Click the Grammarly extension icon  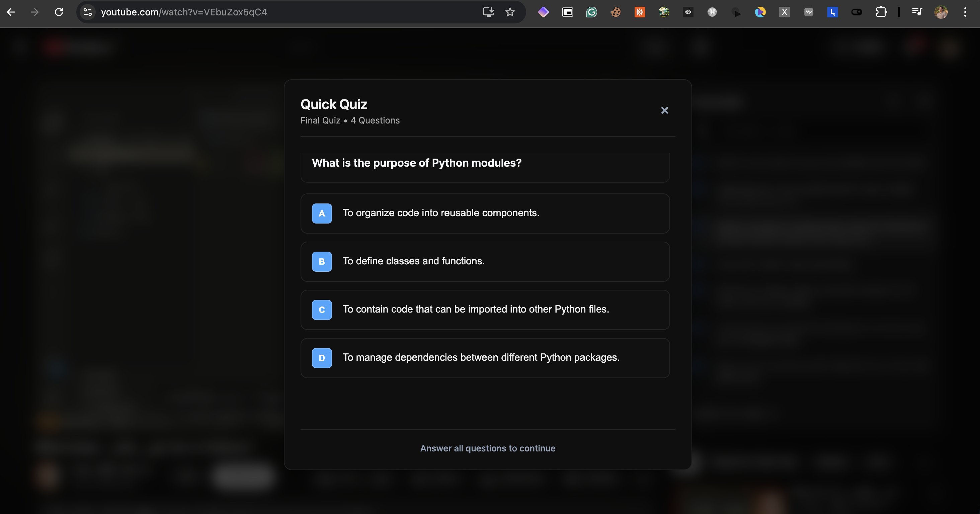[591, 12]
